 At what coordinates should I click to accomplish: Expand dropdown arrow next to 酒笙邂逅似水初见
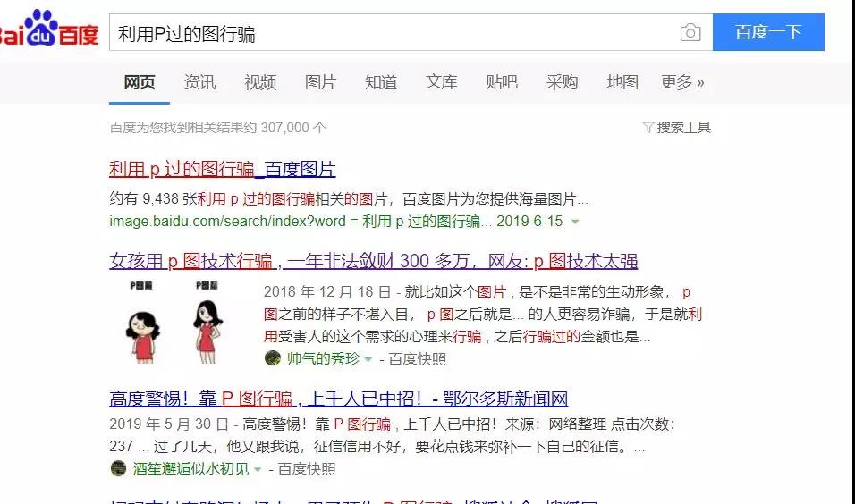[258, 469]
